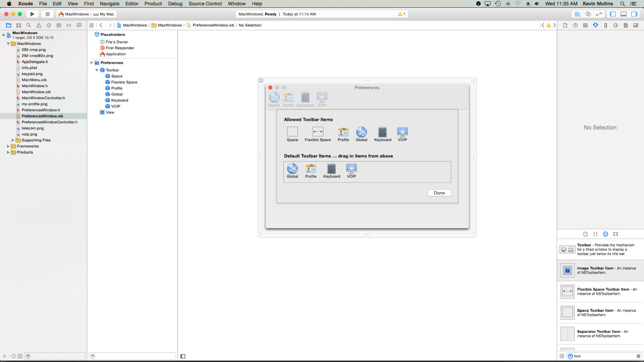The width and height of the screenshot is (644, 362).
Task: Go forward in editor history
Action: 110,25
